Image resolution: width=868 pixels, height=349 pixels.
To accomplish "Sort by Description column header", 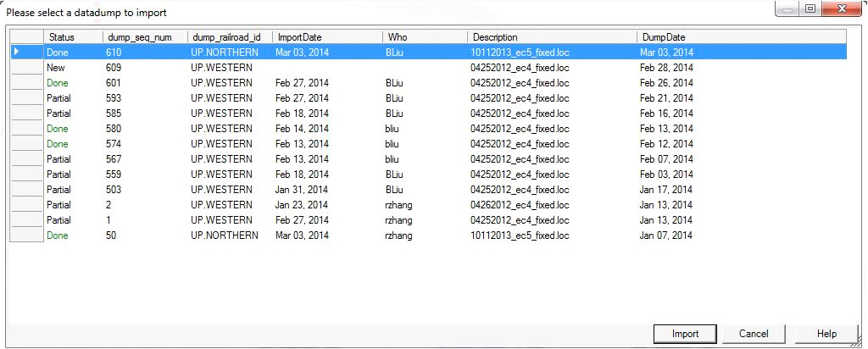I will click(x=495, y=37).
